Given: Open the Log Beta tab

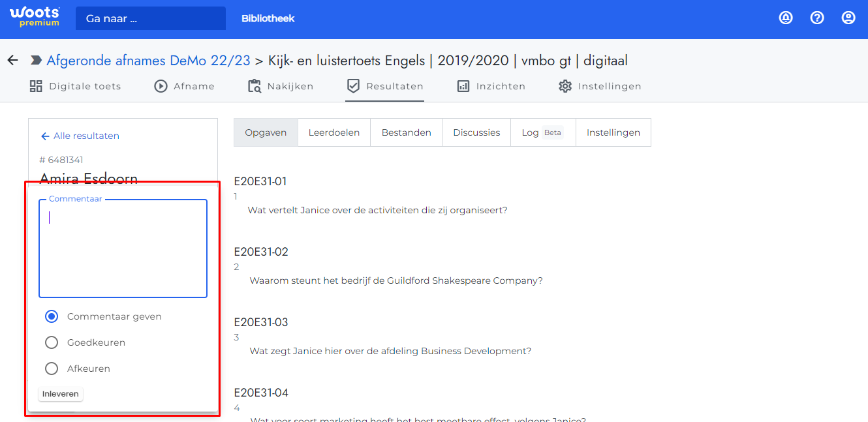Looking at the screenshot, I should click(542, 132).
